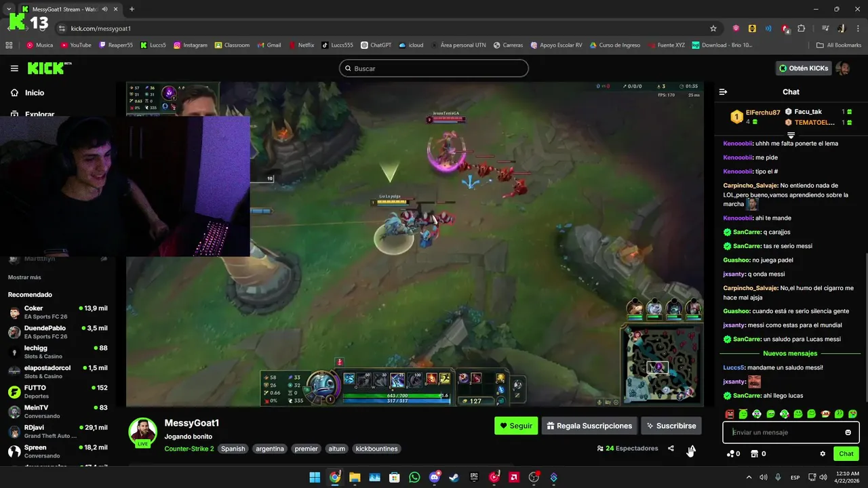This screenshot has height=488, width=868.
Task: Open the Netflix bookmark
Action: 301,45
